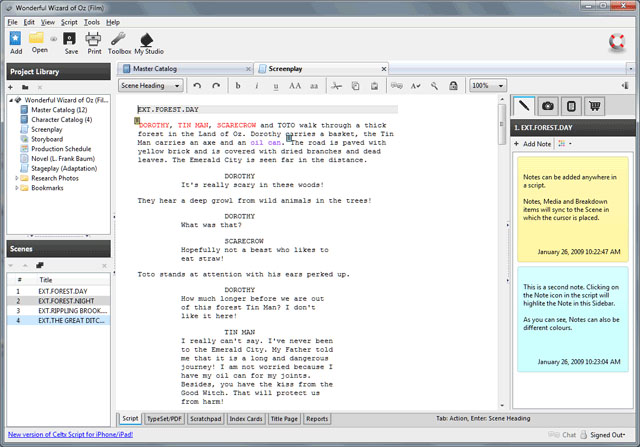Viewport: 640px width, 447px height.
Task: Click the dual dialogue icon
Action: [x=396, y=86]
